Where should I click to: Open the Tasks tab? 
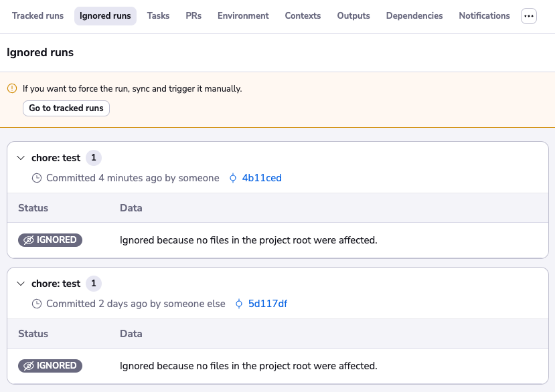pos(158,16)
